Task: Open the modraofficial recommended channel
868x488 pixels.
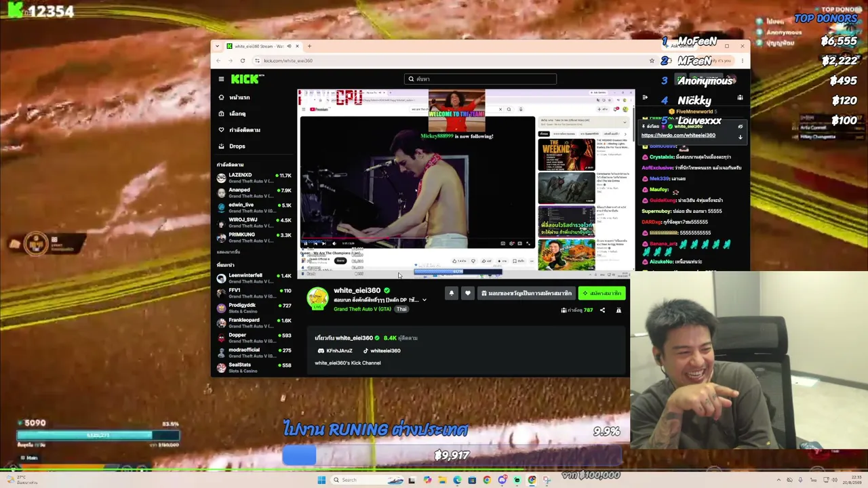Action: tap(254, 353)
